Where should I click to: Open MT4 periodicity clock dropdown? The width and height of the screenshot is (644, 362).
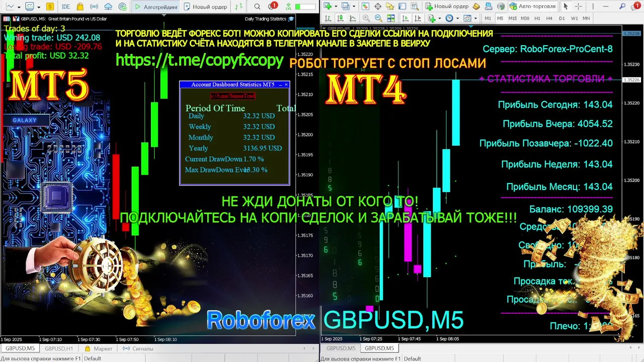tap(457, 18)
